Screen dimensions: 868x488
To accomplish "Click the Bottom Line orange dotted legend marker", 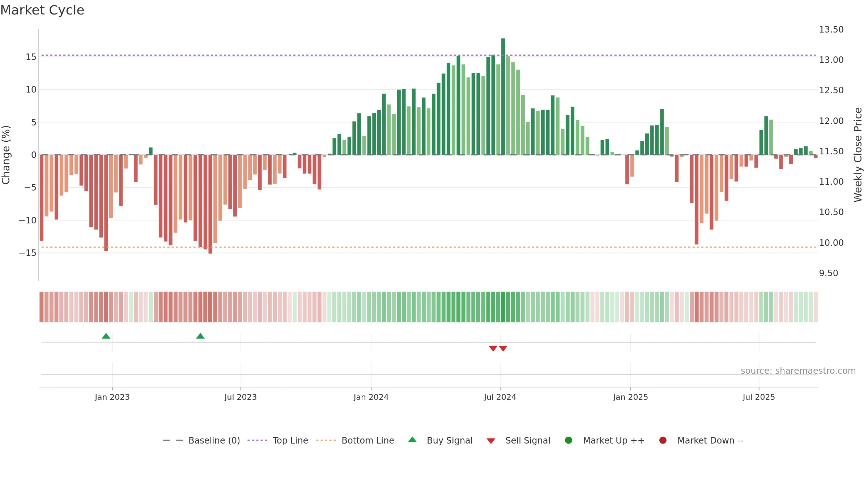I will [326, 440].
